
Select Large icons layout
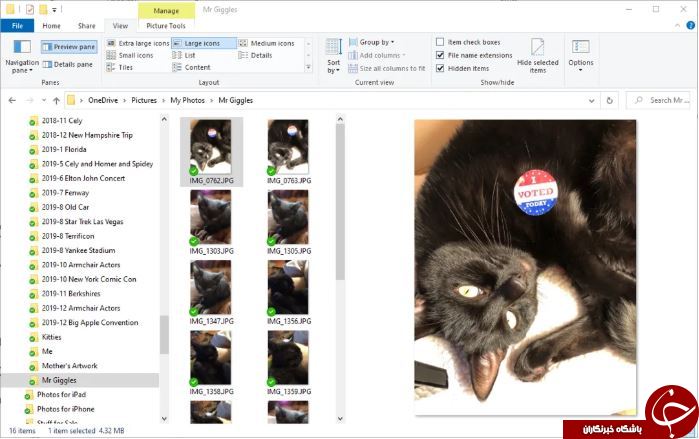click(x=204, y=43)
